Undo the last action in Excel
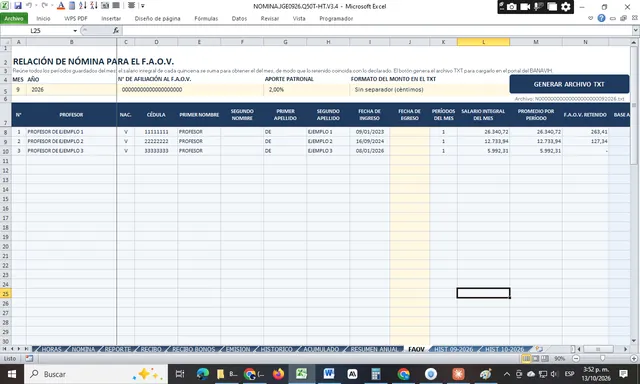Image resolution: width=640 pixels, height=384 pixels. (29, 6)
